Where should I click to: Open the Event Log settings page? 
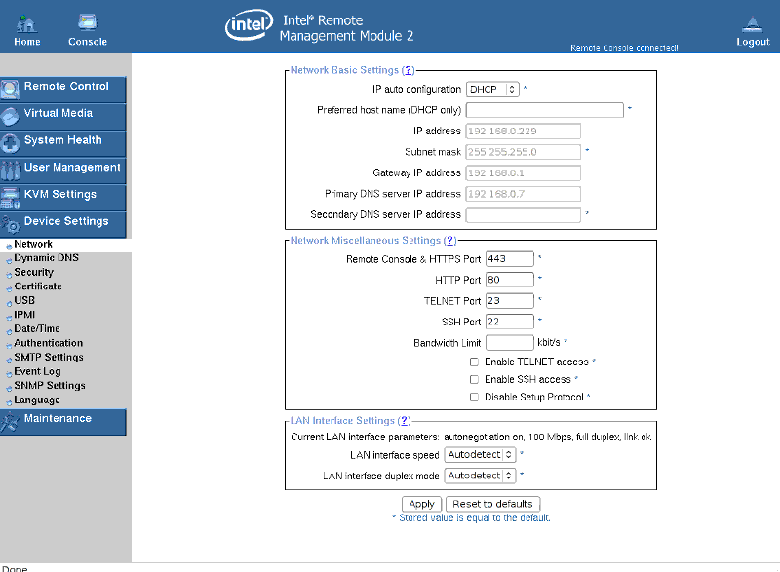pyautogui.click(x=37, y=372)
